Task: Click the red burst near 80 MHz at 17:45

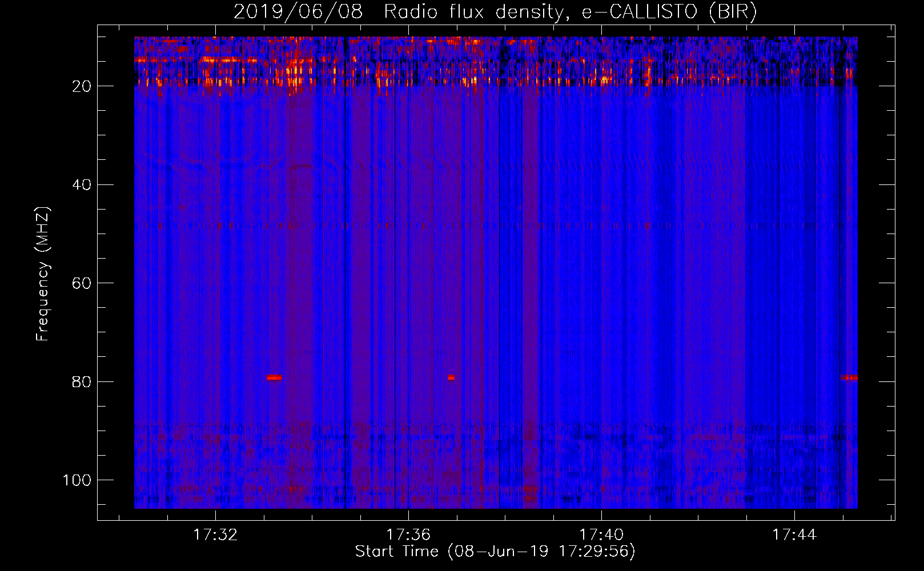Action: tap(849, 377)
